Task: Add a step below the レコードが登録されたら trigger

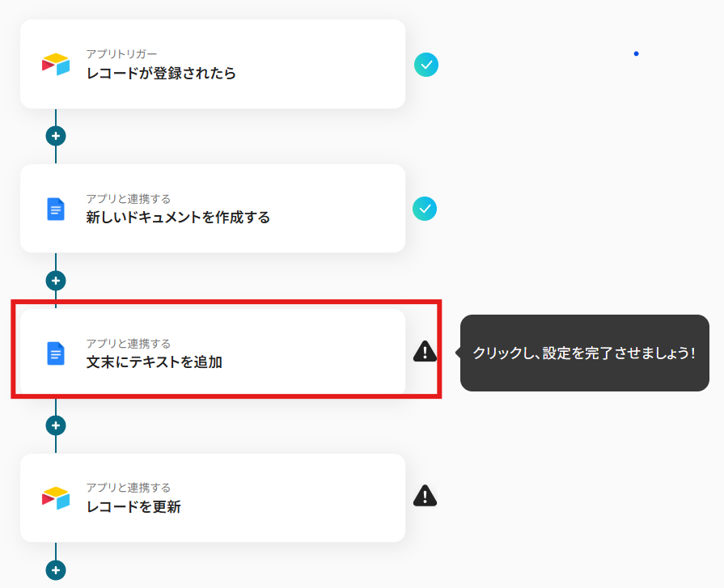Action: 56,136
